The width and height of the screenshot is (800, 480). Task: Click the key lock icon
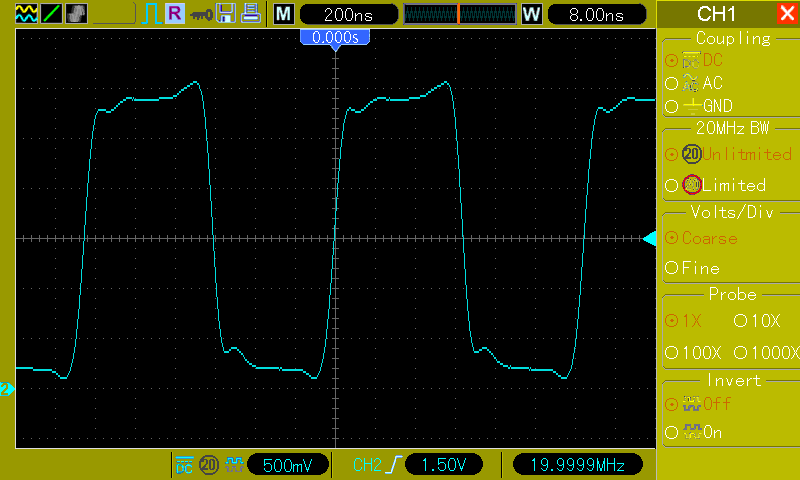pos(201,15)
